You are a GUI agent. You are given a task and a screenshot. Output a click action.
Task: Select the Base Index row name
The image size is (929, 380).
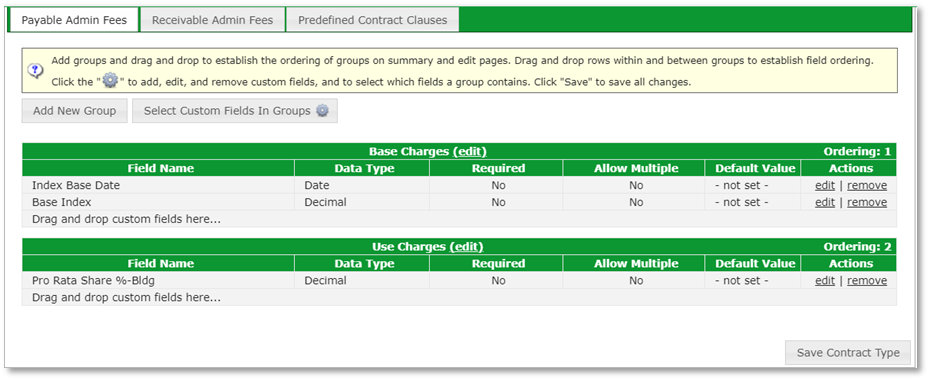tap(62, 202)
